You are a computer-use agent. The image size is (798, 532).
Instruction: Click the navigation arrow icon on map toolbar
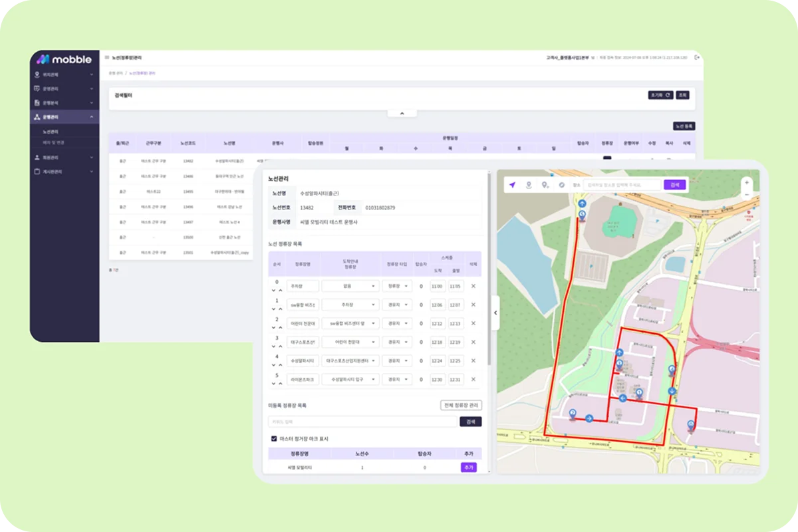coord(512,185)
